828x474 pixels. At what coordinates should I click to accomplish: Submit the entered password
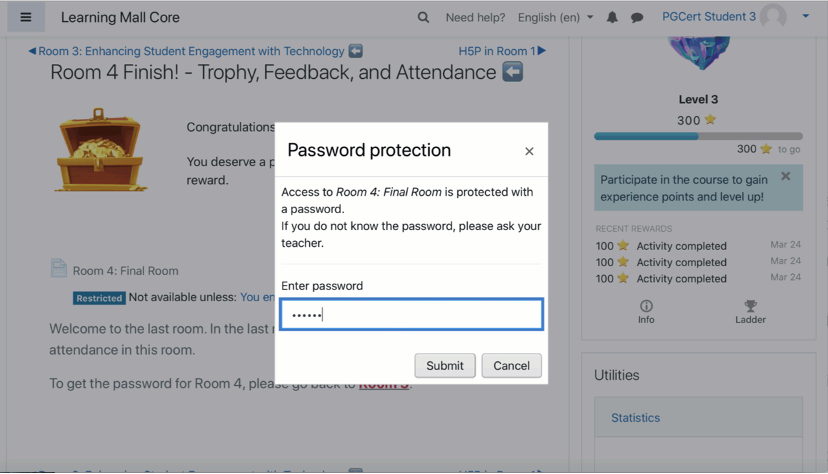(x=445, y=365)
